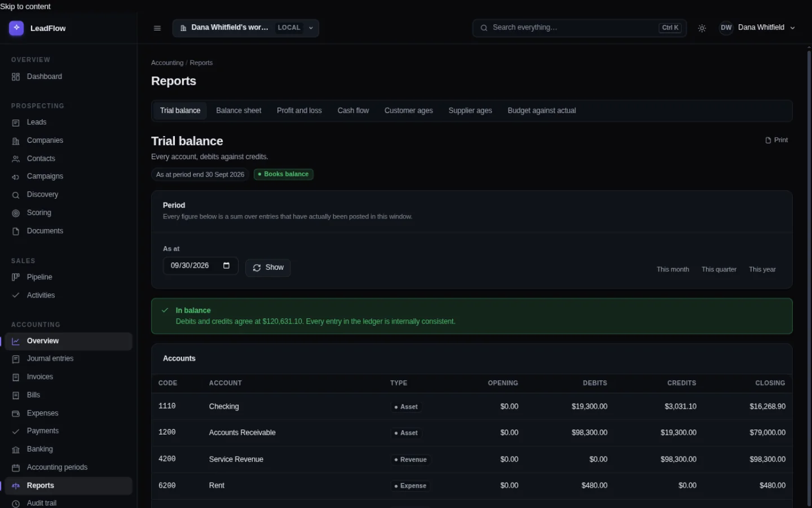812x508 pixels.
Task: Open the workspace switcher dropdown
Action: click(x=246, y=28)
